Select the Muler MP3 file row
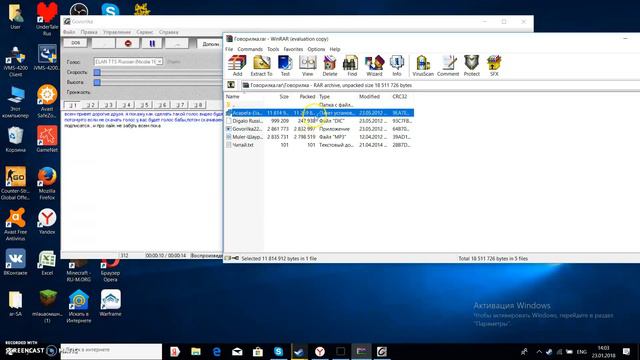 point(320,137)
